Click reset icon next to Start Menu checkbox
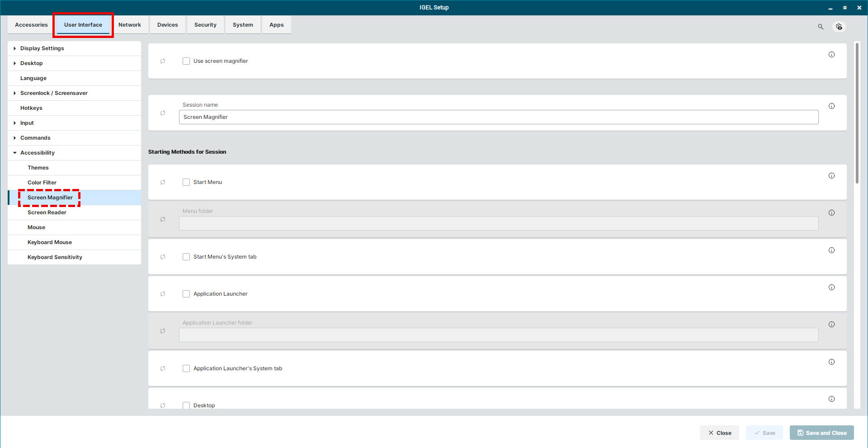868x448 pixels. 163,182
